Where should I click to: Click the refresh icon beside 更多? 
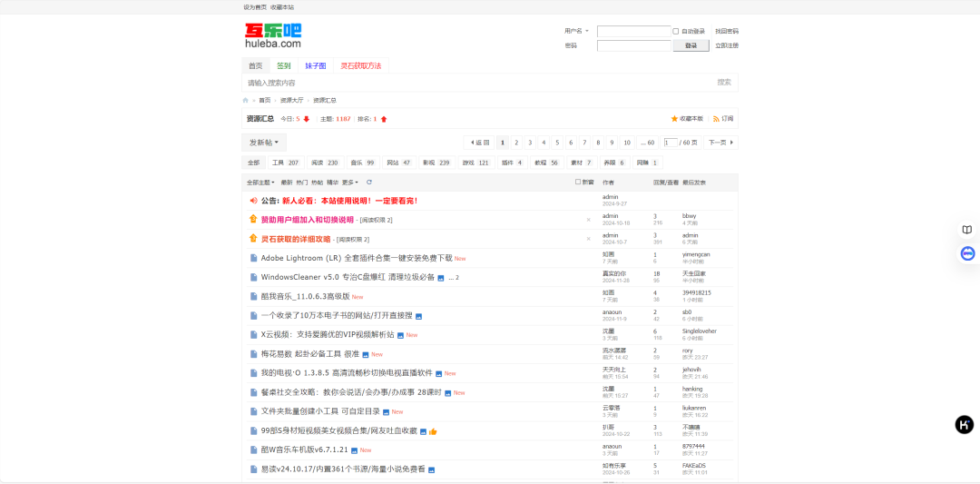[x=369, y=182]
